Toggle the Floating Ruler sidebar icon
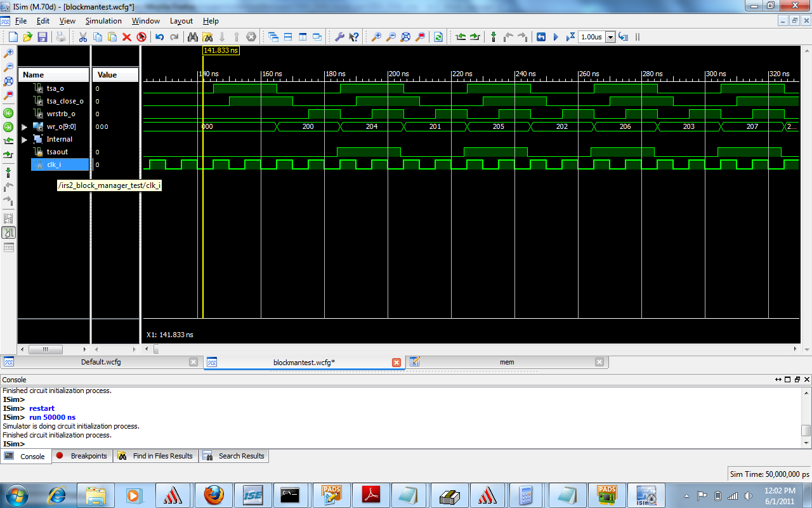 8,248
